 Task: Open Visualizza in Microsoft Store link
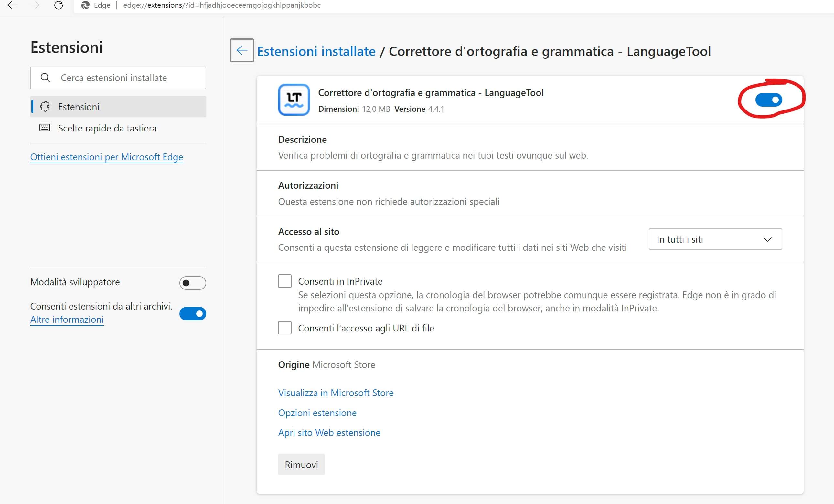click(x=336, y=393)
